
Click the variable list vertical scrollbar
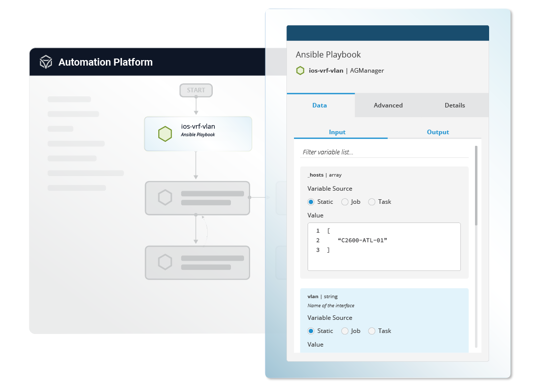475,187
